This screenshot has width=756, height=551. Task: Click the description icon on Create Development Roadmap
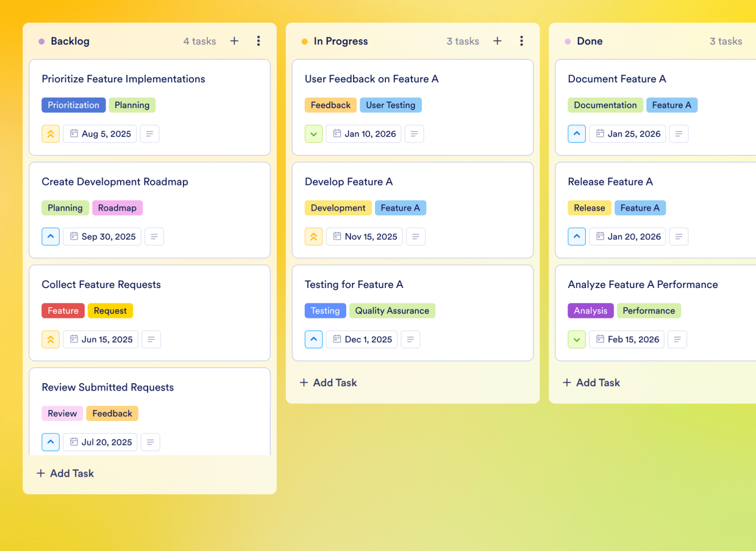click(x=154, y=236)
